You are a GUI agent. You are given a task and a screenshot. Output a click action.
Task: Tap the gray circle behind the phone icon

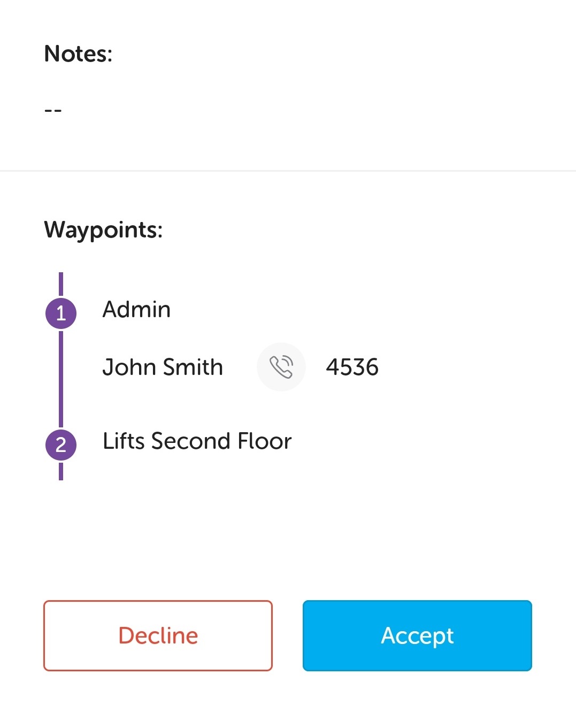[294, 354]
